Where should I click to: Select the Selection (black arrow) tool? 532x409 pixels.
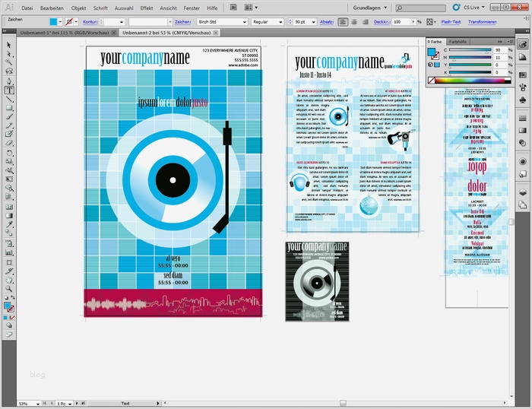point(9,45)
